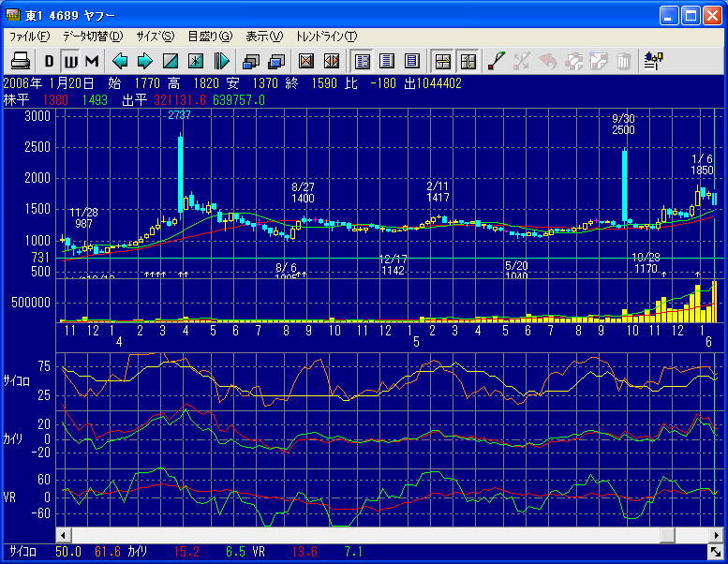This screenshot has width=728, height=564.
Task: Click the first stacked windows icon
Action: (251, 61)
